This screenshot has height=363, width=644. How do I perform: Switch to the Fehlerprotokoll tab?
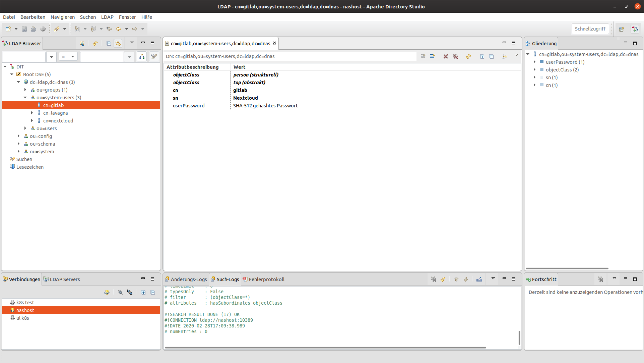[x=266, y=279]
